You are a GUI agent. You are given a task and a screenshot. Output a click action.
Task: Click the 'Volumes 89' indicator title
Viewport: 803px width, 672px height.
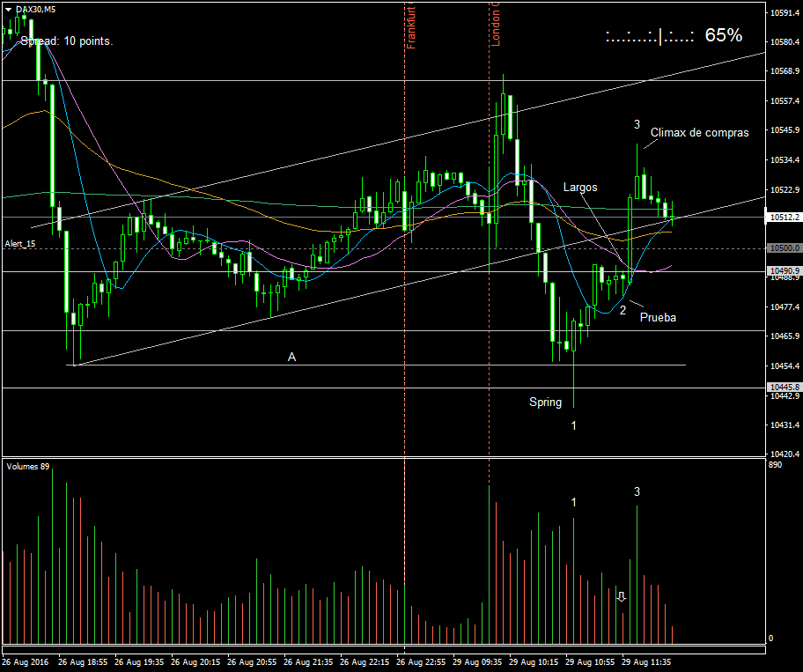click(x=27, y=466)
